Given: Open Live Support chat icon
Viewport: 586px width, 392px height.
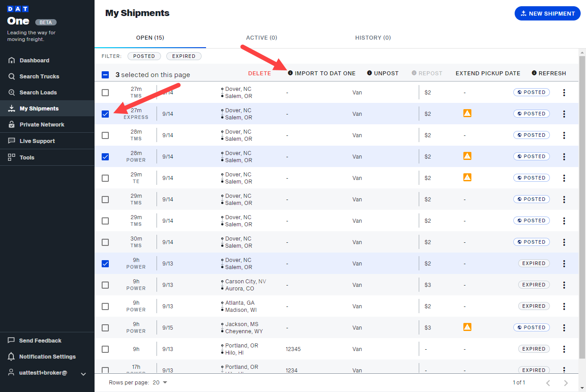Looking at the screenshot, I should pos(12,141).
